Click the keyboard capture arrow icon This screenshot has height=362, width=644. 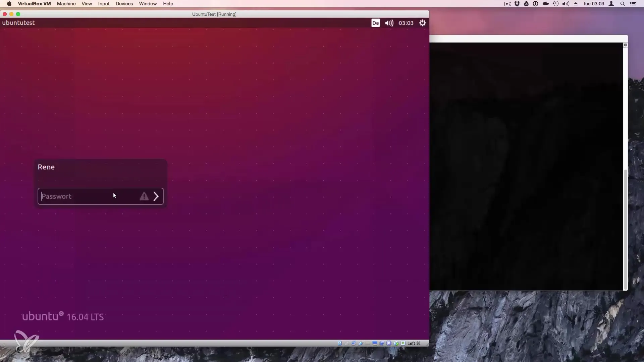click(403, 343)
